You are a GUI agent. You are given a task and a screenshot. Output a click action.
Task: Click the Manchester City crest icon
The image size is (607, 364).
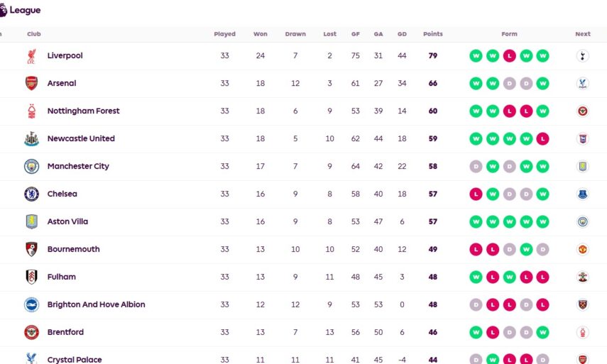click(x=31, y=167)
